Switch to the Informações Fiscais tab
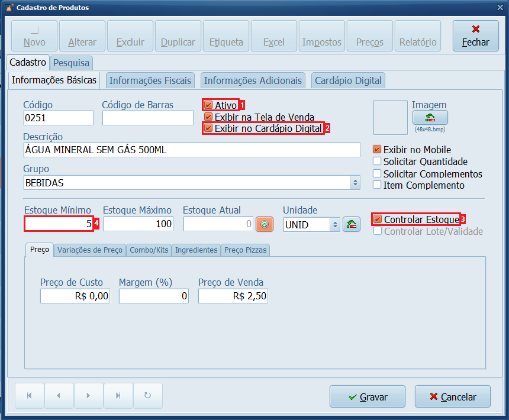Viewport: 509px width, 420px height. (150, 80)
